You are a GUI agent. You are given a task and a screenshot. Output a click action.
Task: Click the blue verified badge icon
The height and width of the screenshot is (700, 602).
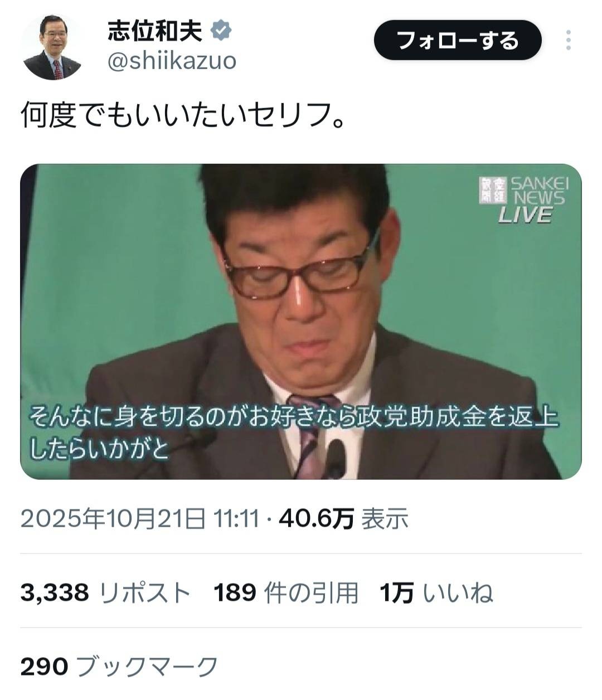[220, 31]
